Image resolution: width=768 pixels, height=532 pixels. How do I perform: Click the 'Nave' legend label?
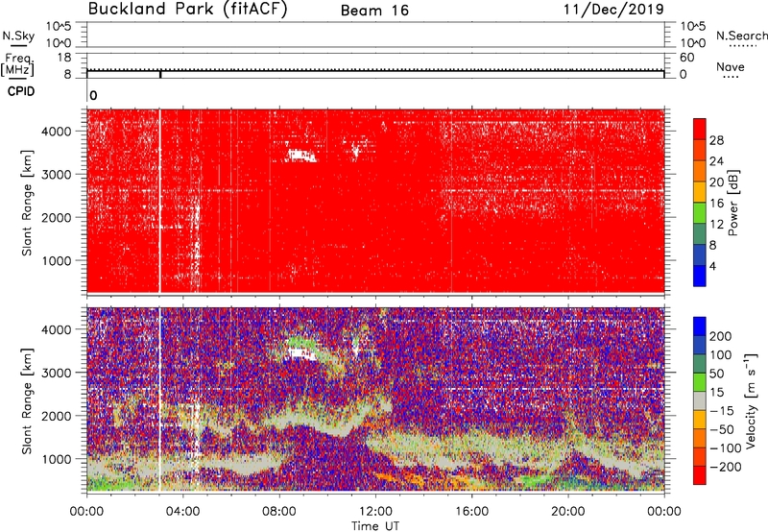[x=731, y=66]
